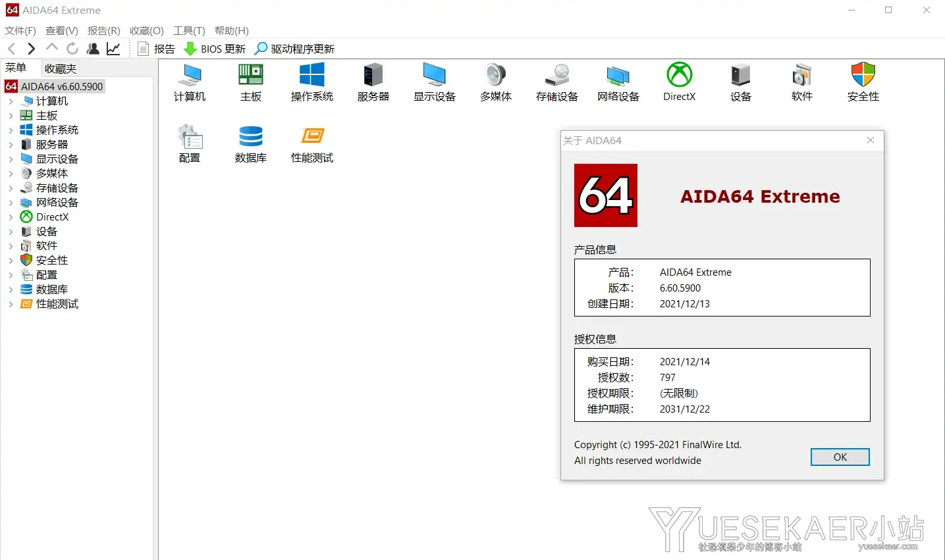Expand the 操作系统 tree node arrow

pos(11,130)
